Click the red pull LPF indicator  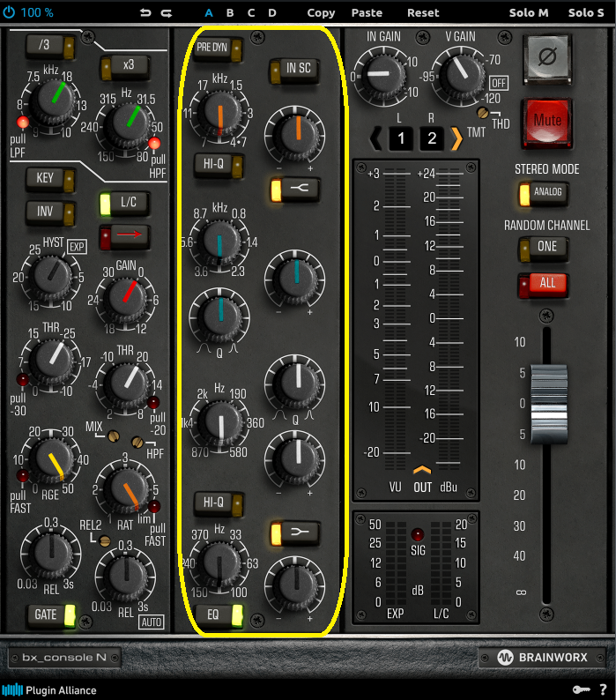pos(23,122)
